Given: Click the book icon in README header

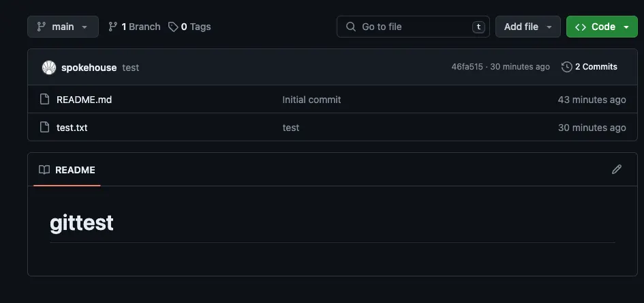Looking at the screenshot, I should coord(44,170).
